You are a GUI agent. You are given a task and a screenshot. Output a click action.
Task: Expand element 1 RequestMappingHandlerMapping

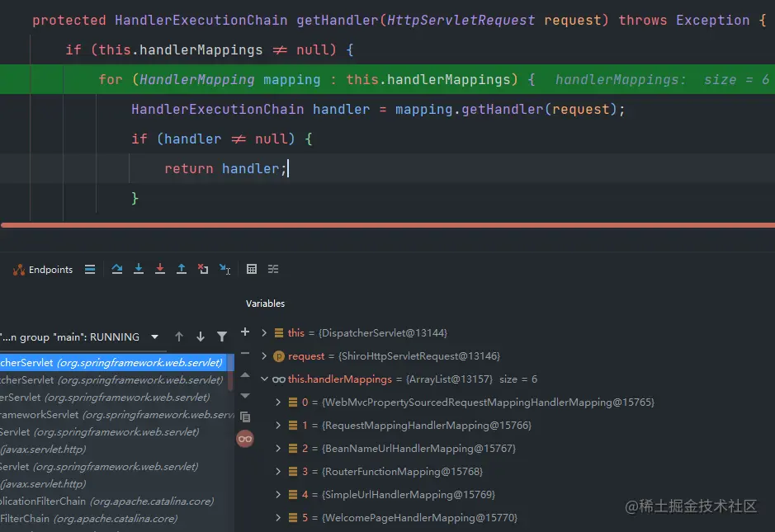[x=278, y=426]
